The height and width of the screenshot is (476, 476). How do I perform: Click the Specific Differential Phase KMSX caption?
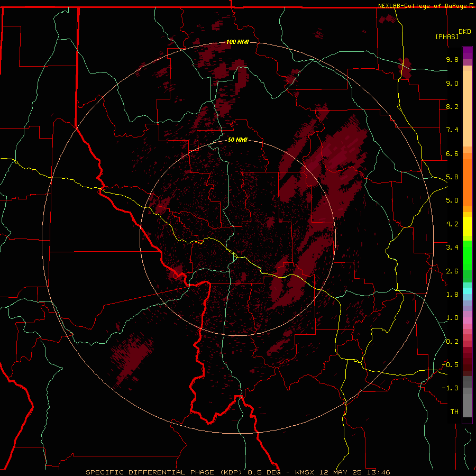(237, 472)
